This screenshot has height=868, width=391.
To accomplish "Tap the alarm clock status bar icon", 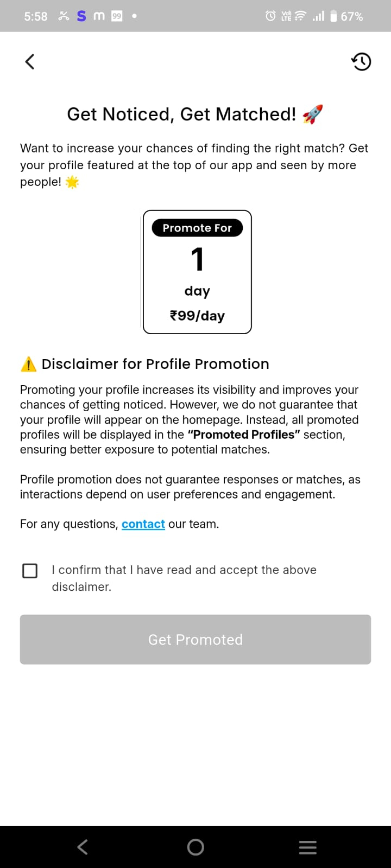I will (270, 16).
